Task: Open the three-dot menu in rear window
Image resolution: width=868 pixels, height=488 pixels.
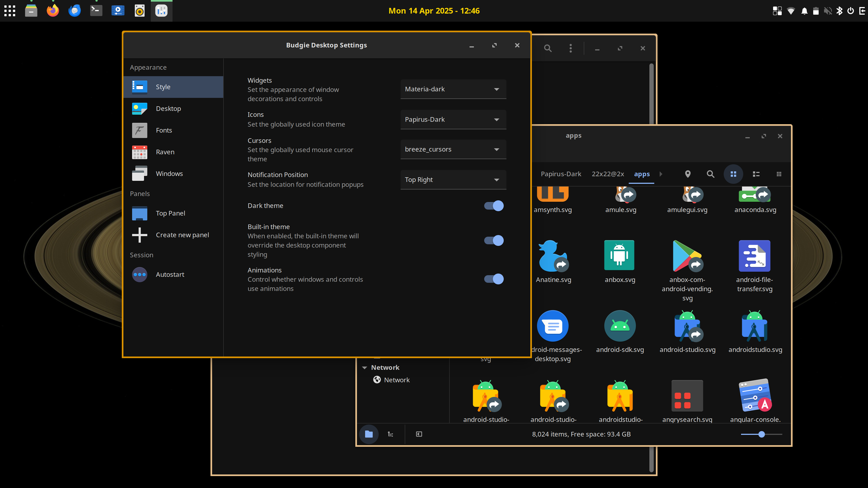Action: (570, 49)
